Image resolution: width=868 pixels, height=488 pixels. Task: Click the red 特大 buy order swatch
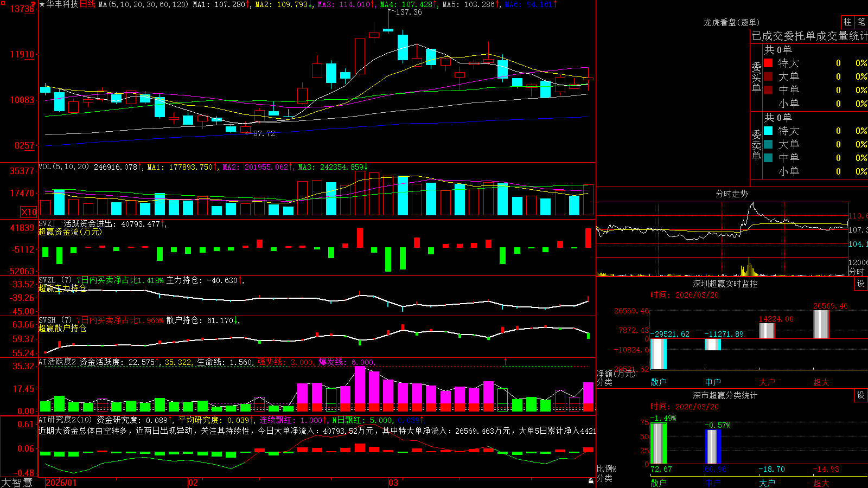click(768, 63)
